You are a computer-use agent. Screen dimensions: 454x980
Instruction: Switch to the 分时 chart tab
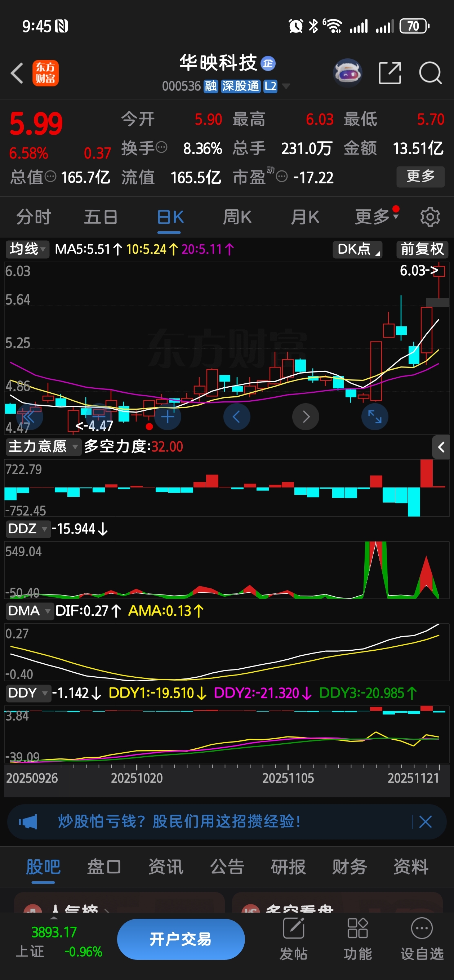pyautogui.click(x=34, y=217)
